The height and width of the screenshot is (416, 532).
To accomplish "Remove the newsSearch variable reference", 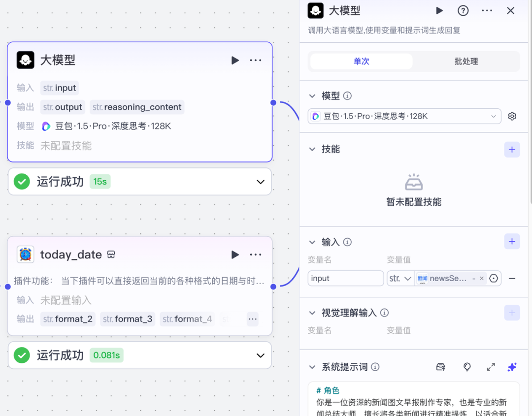I will coord(481,278).
